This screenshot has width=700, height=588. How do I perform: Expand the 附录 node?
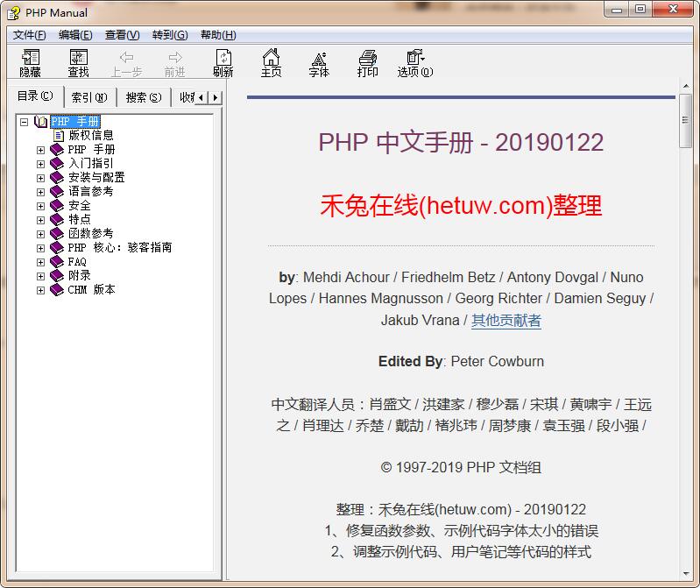(40, 276)
